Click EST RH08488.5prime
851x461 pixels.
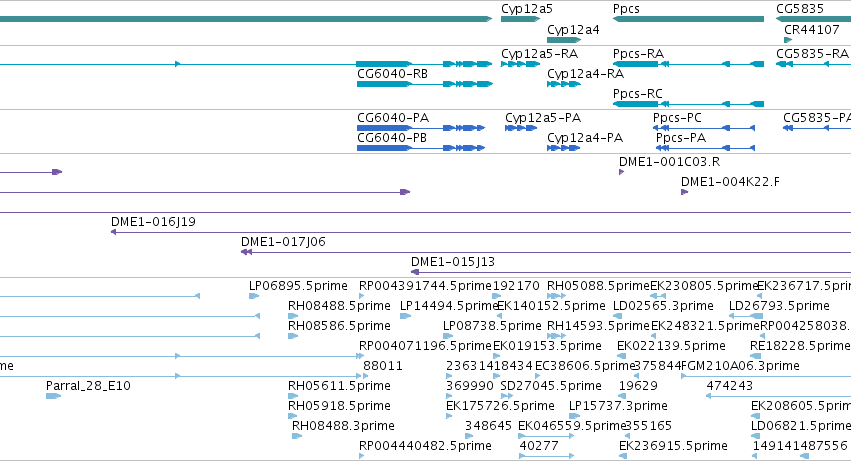(339, 306)
